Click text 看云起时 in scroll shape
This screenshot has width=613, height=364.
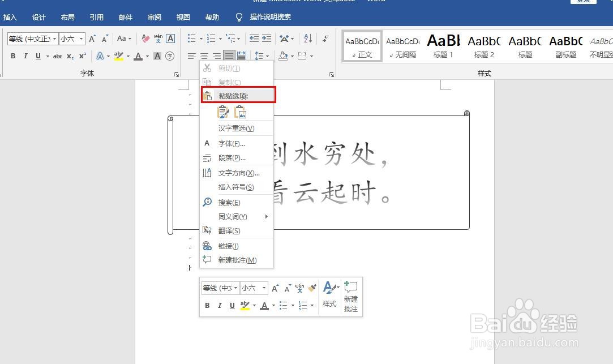[x=324, y=193]
